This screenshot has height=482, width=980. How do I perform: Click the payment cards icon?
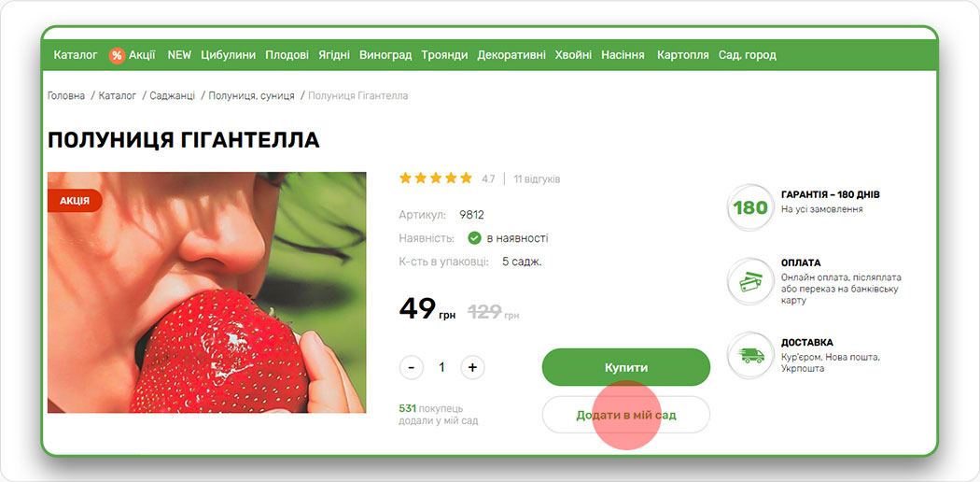point(750,282)
